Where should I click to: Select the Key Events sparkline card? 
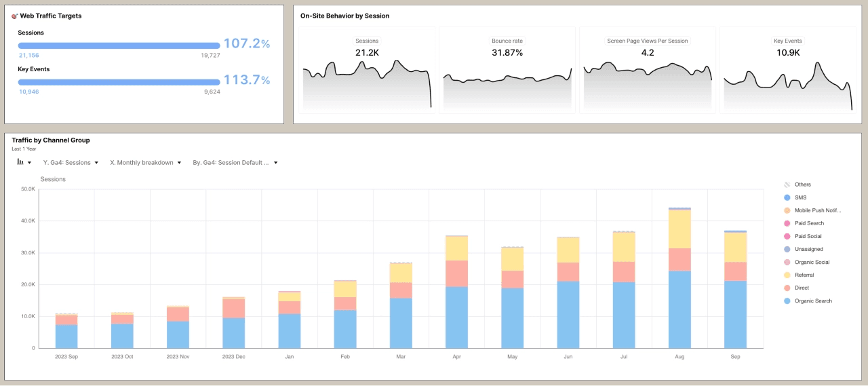[x=787, y=70]
